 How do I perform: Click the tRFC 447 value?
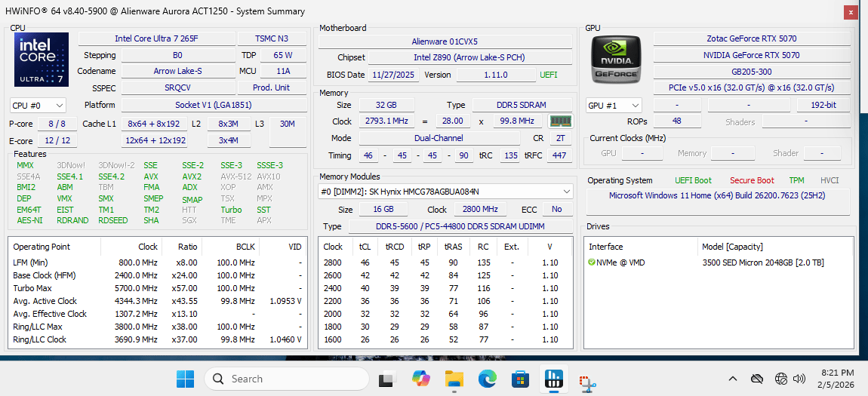point(559,155)
